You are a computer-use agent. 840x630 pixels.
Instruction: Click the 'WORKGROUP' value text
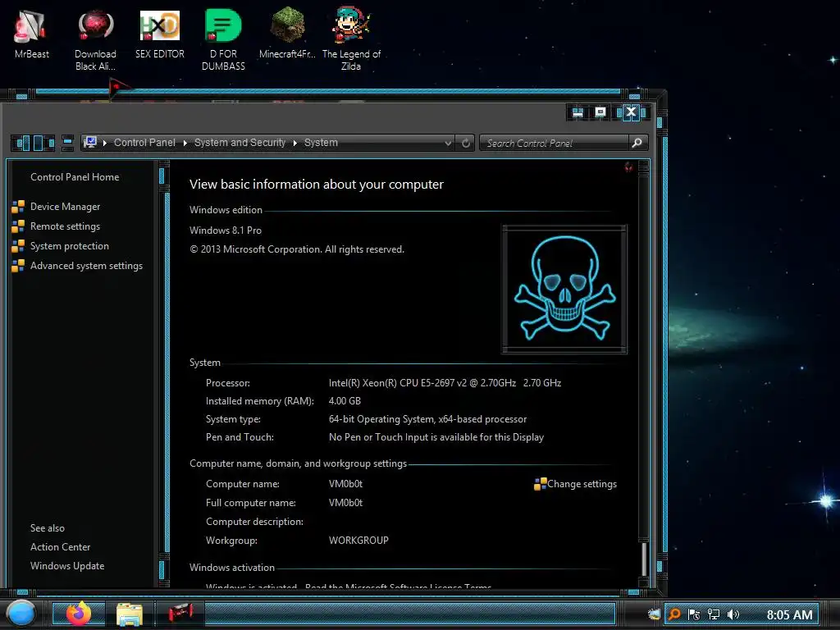(358, 540)
